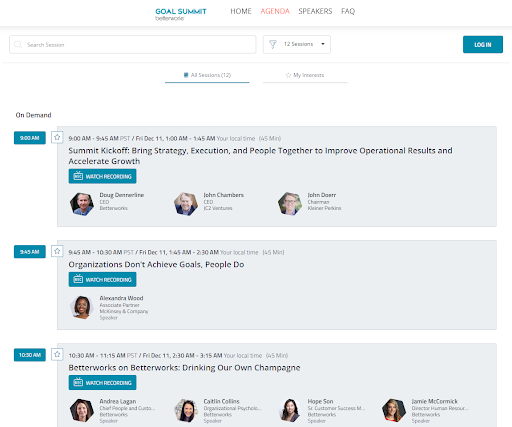
Task: Open the HOME menu item
Action: [241, 11]
